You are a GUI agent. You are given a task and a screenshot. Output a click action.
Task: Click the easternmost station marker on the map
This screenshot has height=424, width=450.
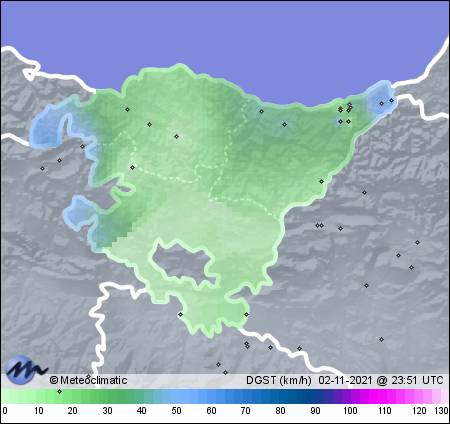pos(417,242)
